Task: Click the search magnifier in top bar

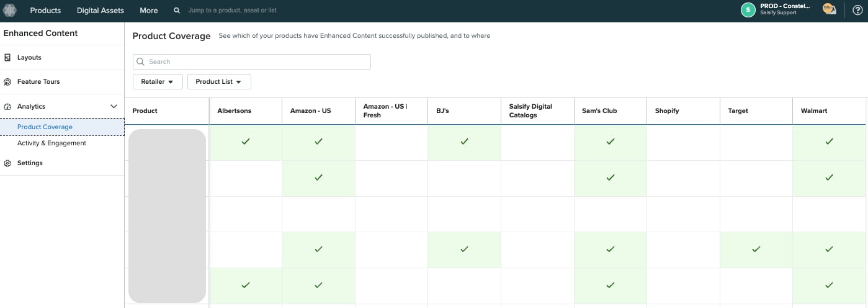Action: [177, 11]
